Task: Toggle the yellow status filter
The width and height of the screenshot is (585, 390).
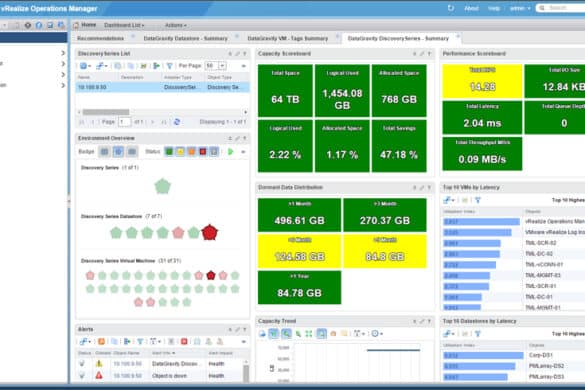Action: coord(180,152)
